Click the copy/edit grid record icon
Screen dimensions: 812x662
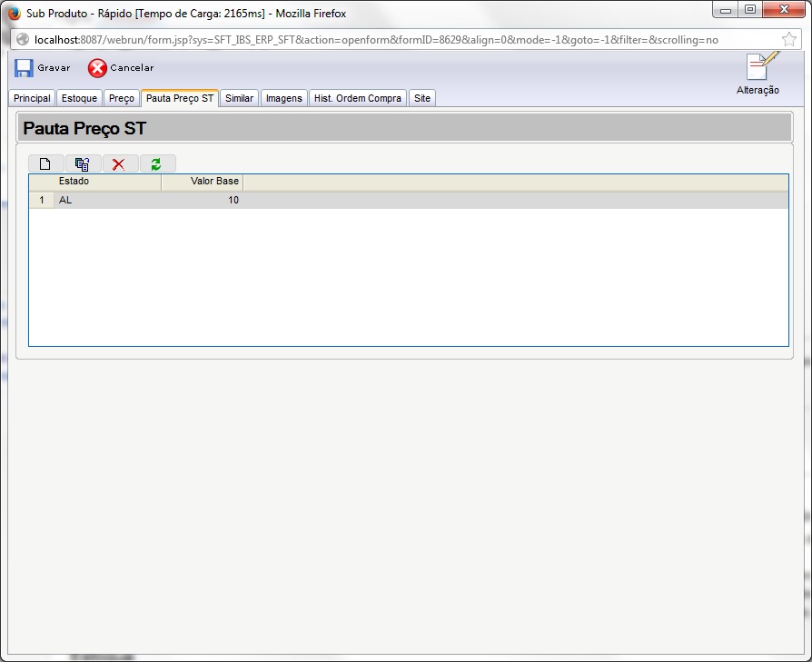click(x=83, y=164)
